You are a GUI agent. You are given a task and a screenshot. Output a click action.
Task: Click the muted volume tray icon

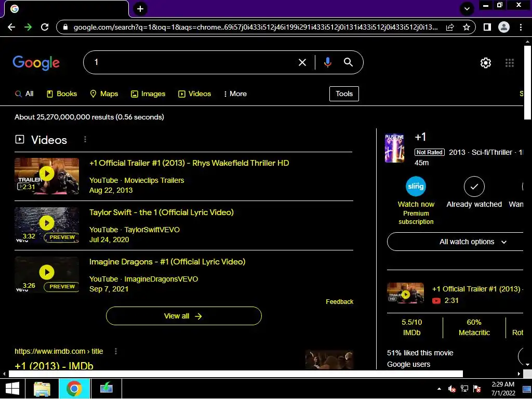(x=451, y=389)
